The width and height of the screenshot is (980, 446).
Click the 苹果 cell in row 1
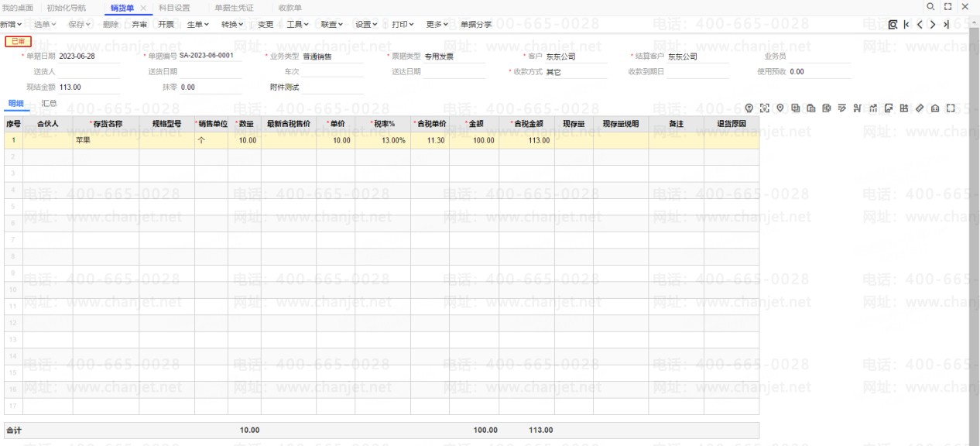pyautogui.click(x=106, y=140)
